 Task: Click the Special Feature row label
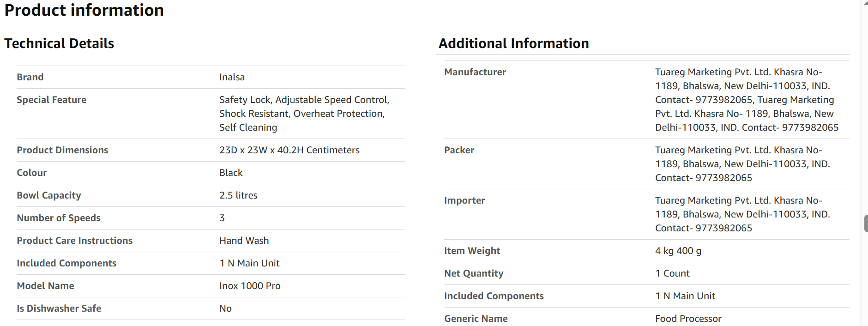coord(51,100)
